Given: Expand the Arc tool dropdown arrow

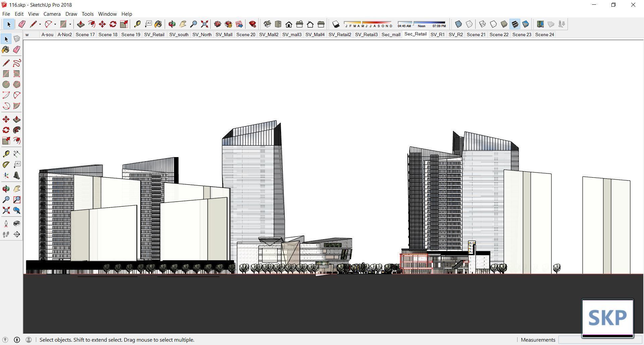Looking at the screenshot, I should 55,24.
